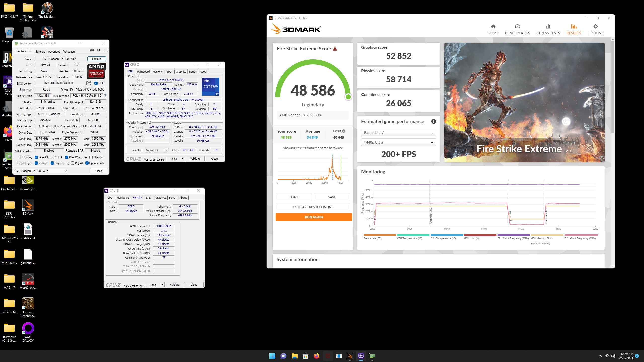Click the Fire Strike score warning triangle
This screenshot has width=644, height=362.
[335, 49]
